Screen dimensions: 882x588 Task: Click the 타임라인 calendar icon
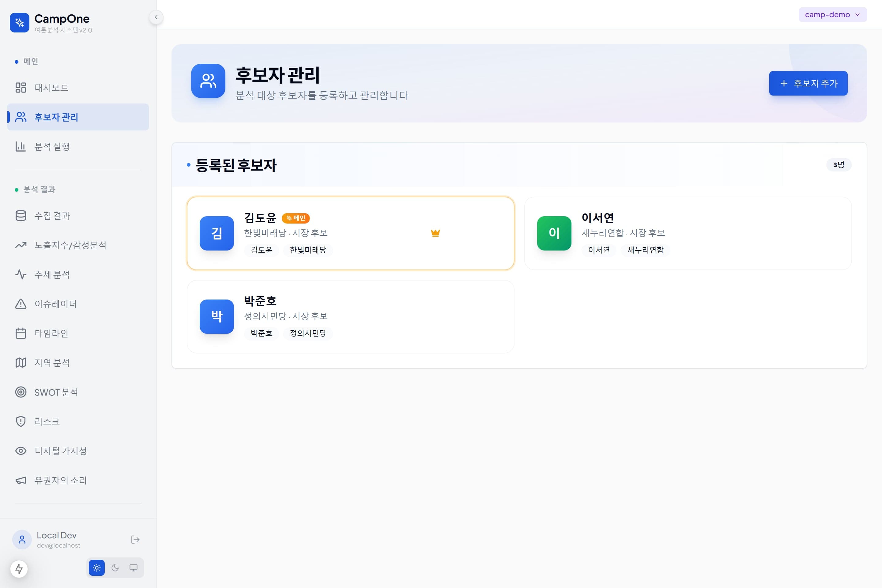(x=21, y=334)
